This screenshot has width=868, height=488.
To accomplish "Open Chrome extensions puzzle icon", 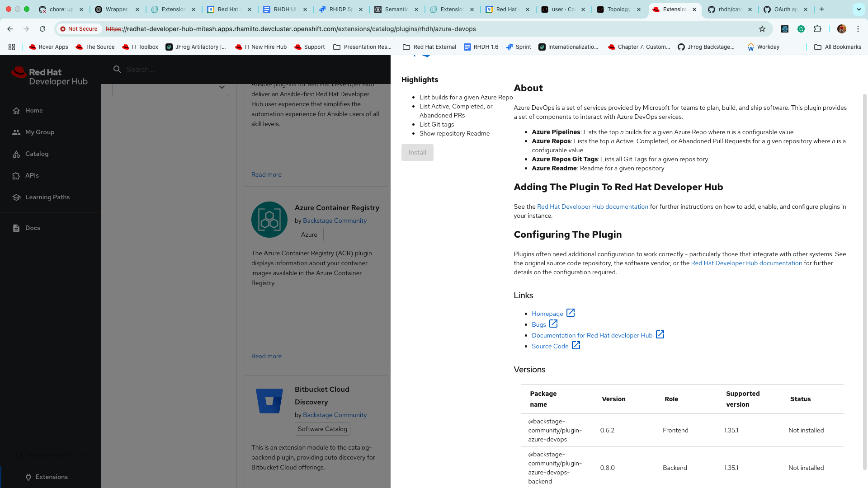I will coord(817,29).
